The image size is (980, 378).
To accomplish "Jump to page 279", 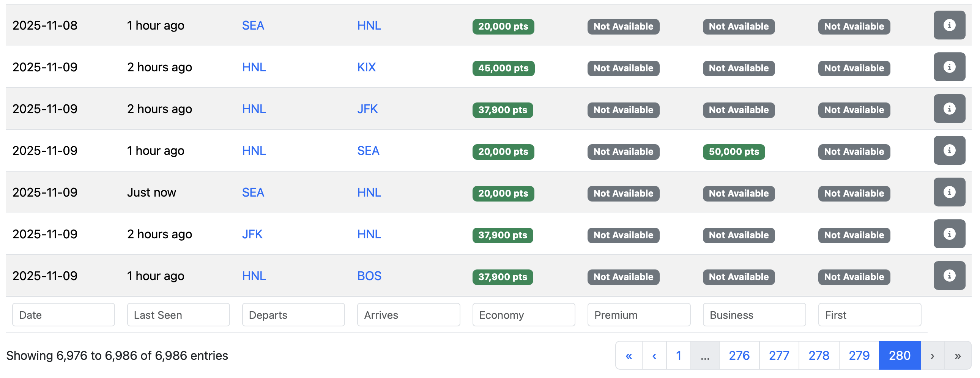I will (859, 356).
